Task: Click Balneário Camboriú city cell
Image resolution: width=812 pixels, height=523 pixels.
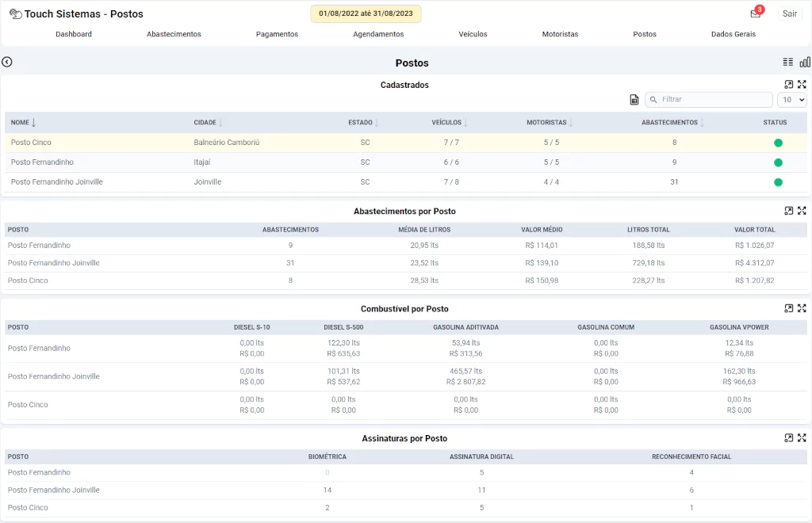Action: click(x=227, y=143)
